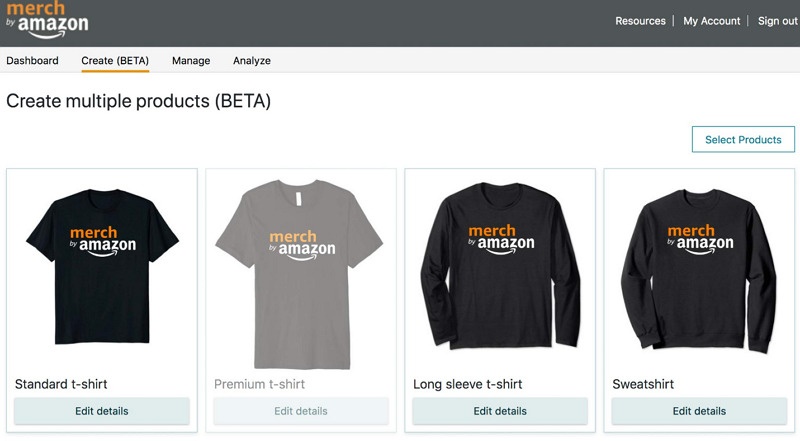Click the grey Premium t-shirt image
Screen dimensions: 800x441
(x=300, y=274)
